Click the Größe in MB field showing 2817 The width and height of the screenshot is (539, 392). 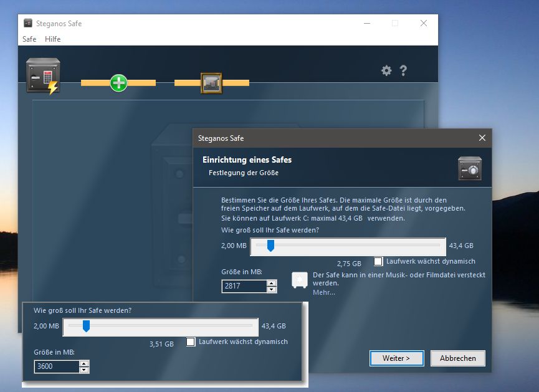244,286
